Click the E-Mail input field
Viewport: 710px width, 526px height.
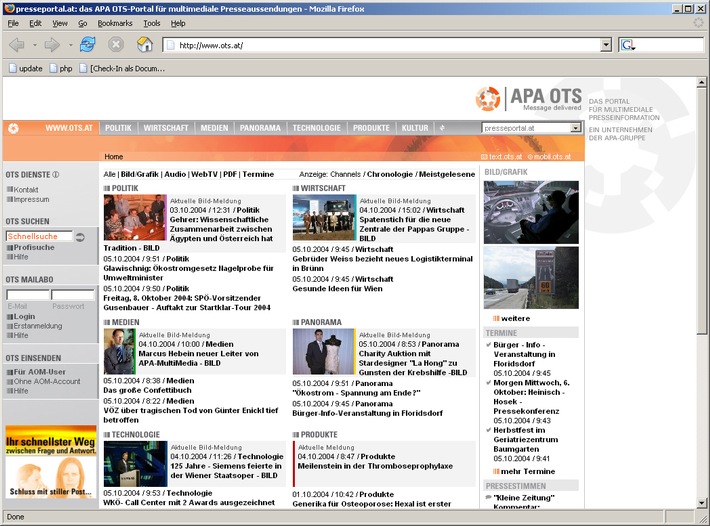pos(28,295)
